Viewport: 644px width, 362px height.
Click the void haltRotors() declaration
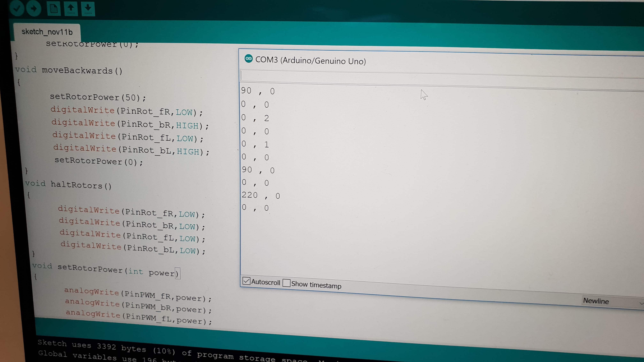coord(68,185)
